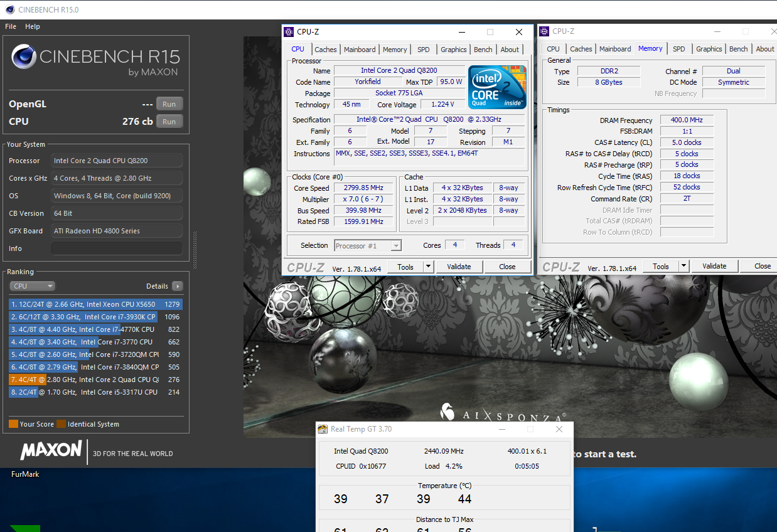Select highlighted Core 2 Quad ranking row

95,380
